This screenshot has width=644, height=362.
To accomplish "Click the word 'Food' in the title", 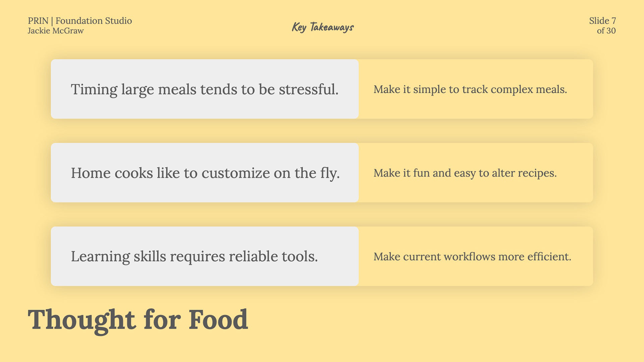I will coord(218,319).
